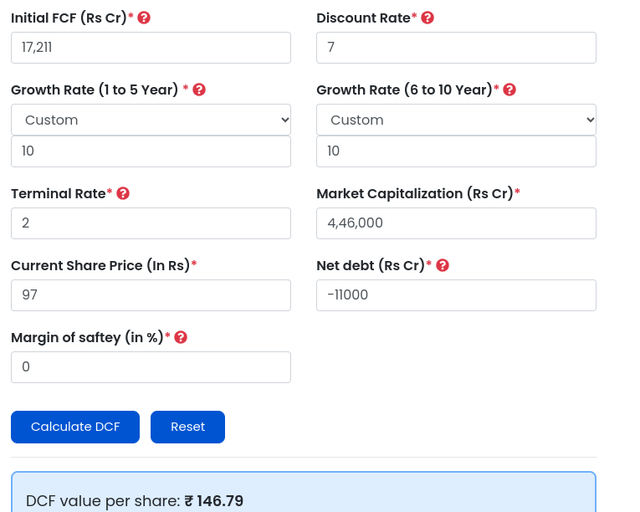
Task: Click the help icon beside Initial FCF
Action: (144, 18)
